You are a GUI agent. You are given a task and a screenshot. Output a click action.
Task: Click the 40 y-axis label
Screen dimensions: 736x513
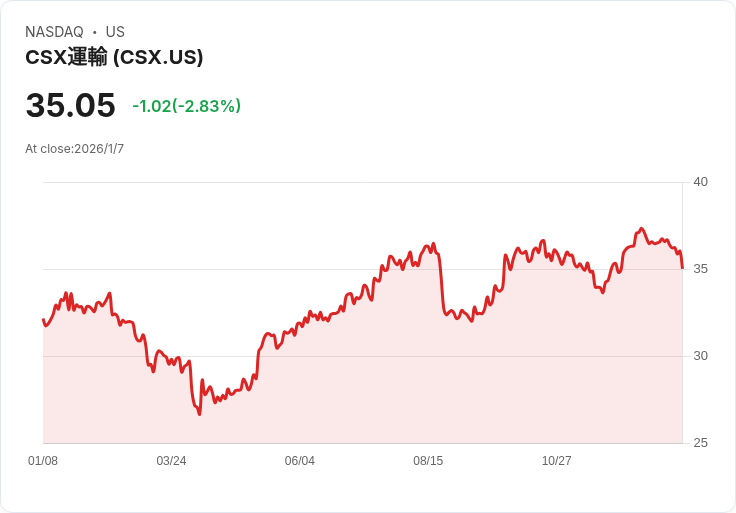[x=700, y=182]
